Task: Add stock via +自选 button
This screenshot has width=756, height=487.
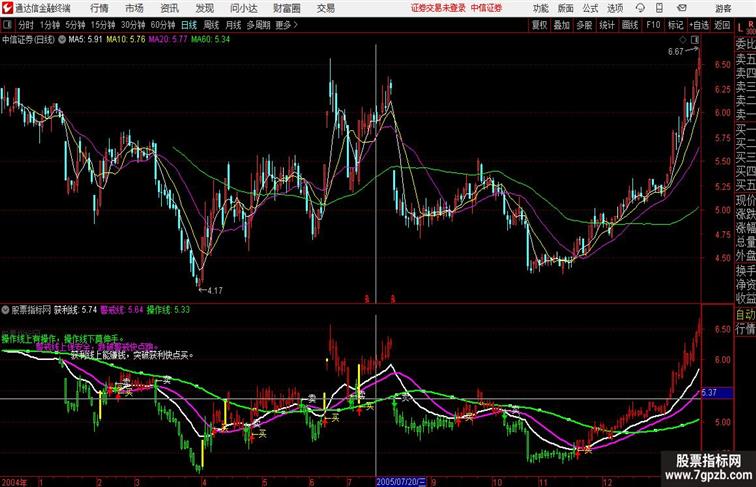Action: coord(699,25)
